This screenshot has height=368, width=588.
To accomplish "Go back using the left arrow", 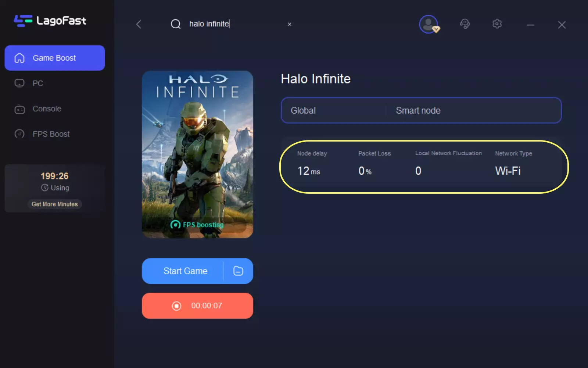I will click(x=139, y=24).
